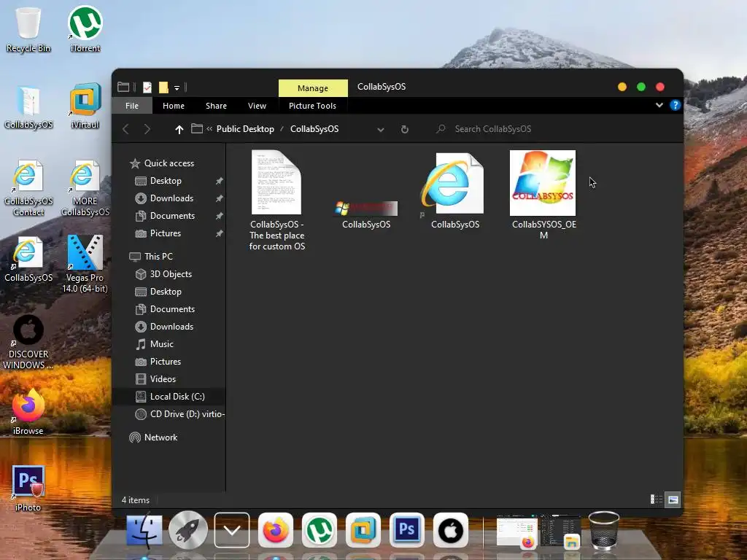Open the Recycle Bin desktop icon
This screenshot has height=560, width=747.
coord(28,29)
